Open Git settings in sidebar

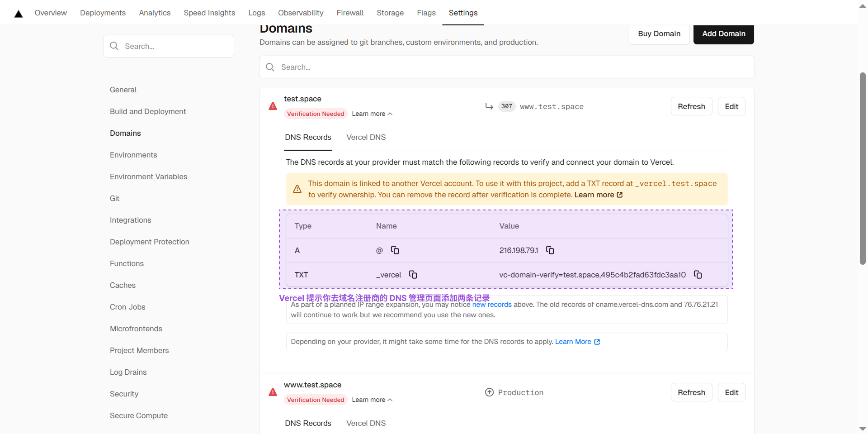pos(115,198)
